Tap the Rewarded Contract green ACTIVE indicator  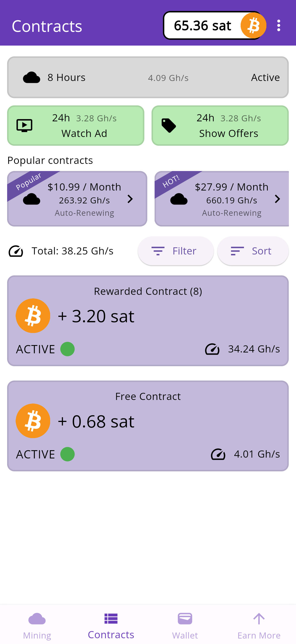coord(67,349)
